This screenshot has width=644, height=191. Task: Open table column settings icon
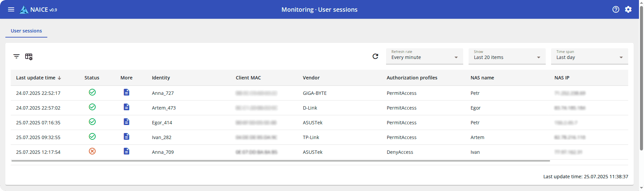click(x=29, y=57)
